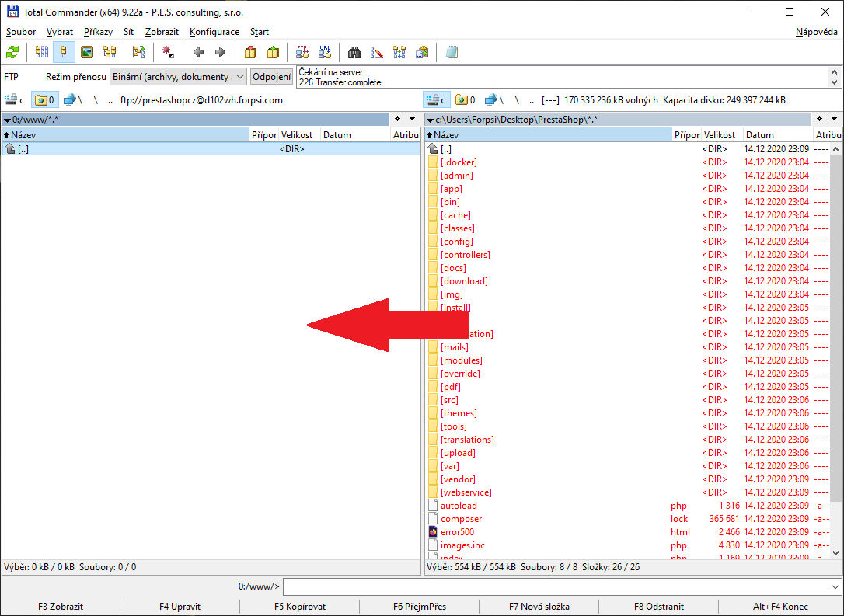Image resolution: width=844 pixels, height=616 pixels.
Task: Select the [modules] folder row
Action: [628, 360]
